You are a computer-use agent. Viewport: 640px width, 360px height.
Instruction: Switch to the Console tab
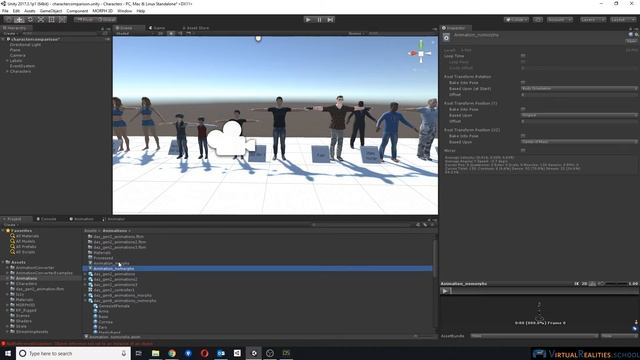tap(47, 219)
